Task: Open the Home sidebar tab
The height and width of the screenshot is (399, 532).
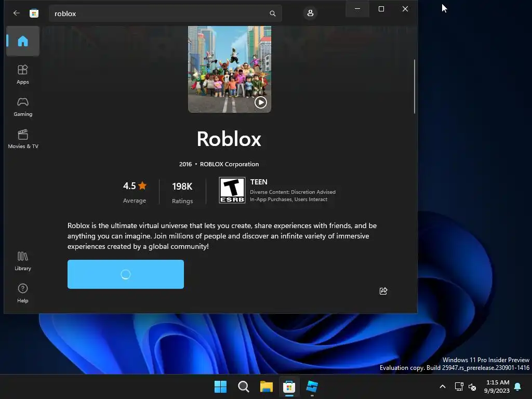Action: pos(23,41)
